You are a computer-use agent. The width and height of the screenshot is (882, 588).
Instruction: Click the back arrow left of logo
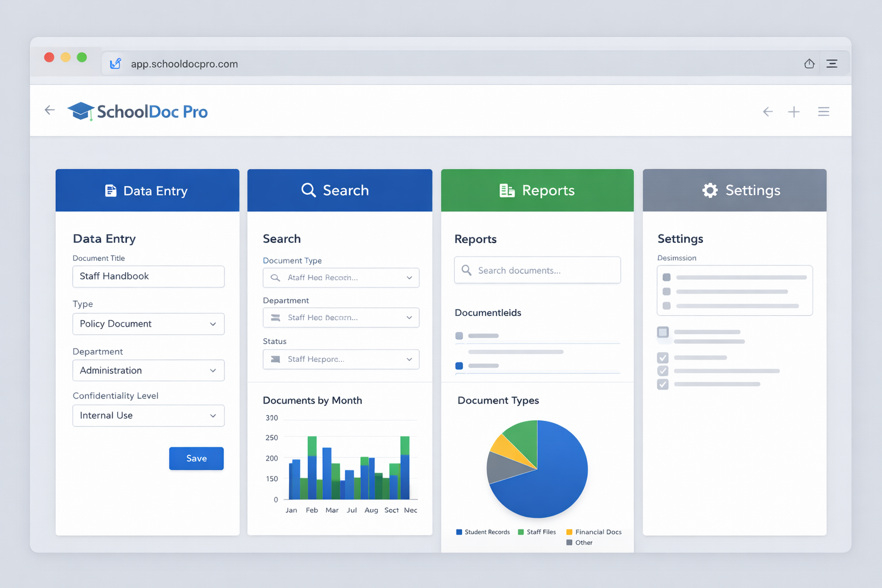coord(50,110)
